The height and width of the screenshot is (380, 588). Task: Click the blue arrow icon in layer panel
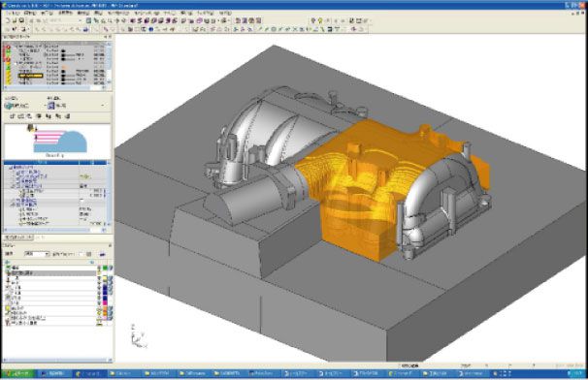pos(102,254)
